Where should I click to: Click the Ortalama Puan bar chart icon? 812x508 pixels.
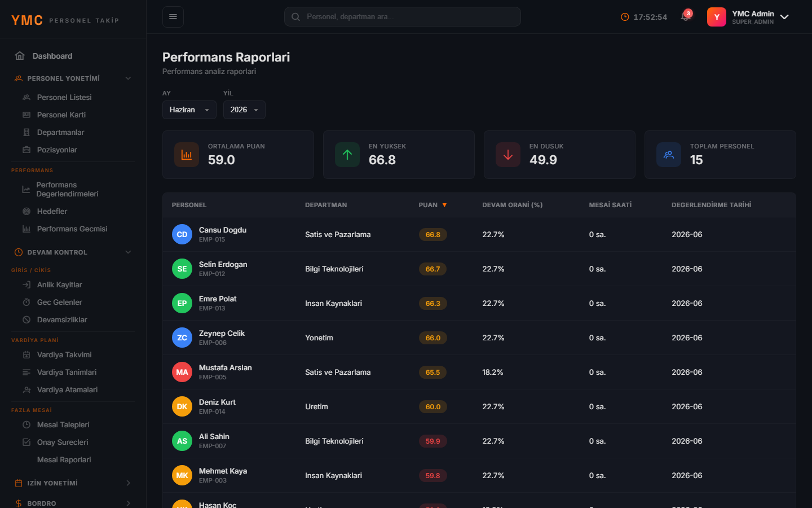point(187,155)
